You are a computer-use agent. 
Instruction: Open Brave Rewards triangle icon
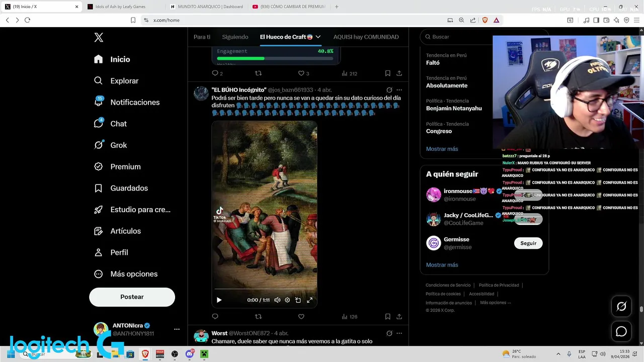coord(496,20)
